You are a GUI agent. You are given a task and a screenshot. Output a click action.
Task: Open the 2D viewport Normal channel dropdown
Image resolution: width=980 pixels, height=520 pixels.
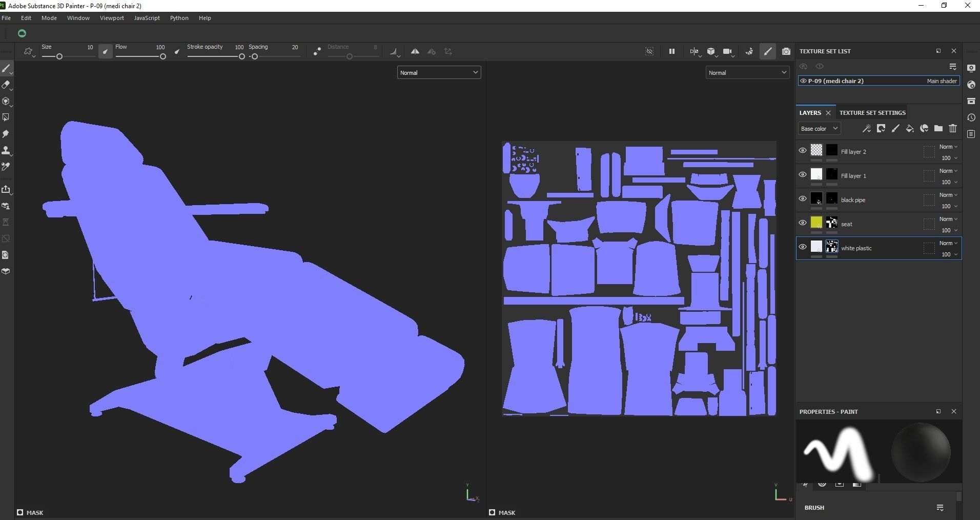(747, 73)
